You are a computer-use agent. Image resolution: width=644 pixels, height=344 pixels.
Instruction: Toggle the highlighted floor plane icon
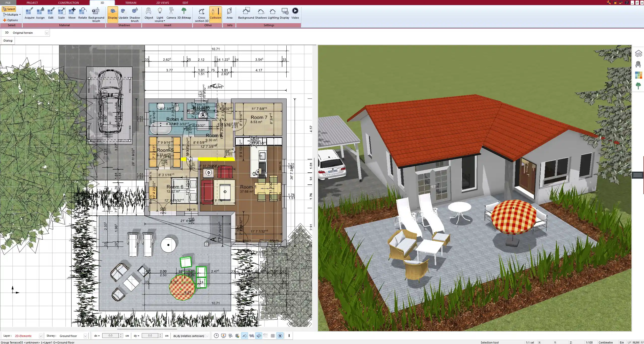259,336
